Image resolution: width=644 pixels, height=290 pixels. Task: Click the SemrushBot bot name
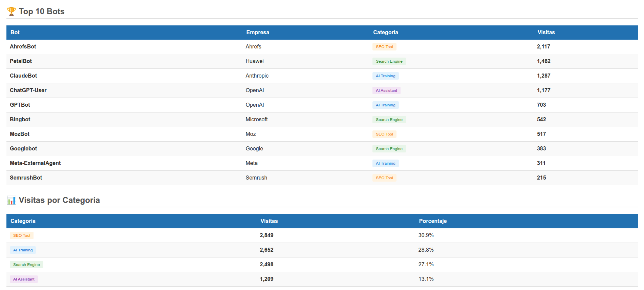(26, 178)
